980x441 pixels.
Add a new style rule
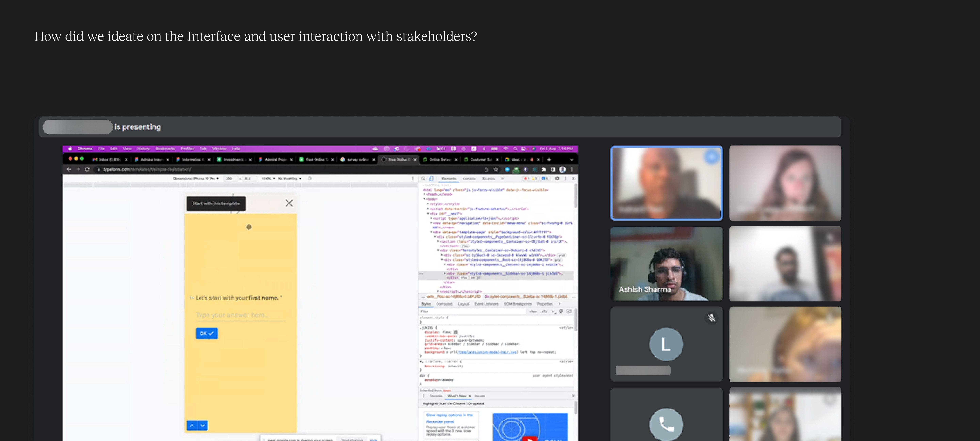(x=553, y=312)
